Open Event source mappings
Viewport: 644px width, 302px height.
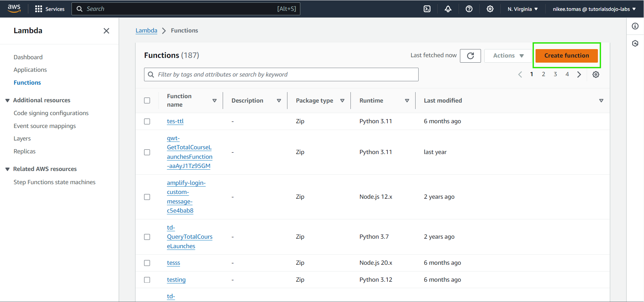click(x=45, y=126)
